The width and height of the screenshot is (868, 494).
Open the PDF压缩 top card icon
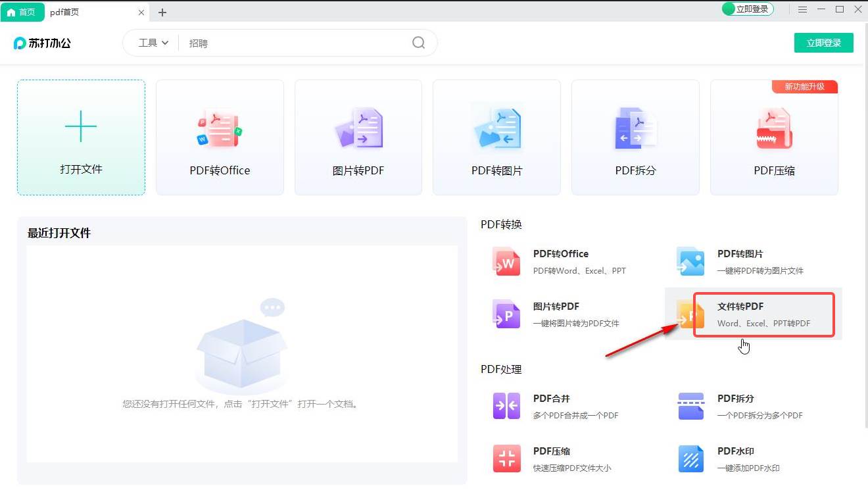tap(774, 128)
